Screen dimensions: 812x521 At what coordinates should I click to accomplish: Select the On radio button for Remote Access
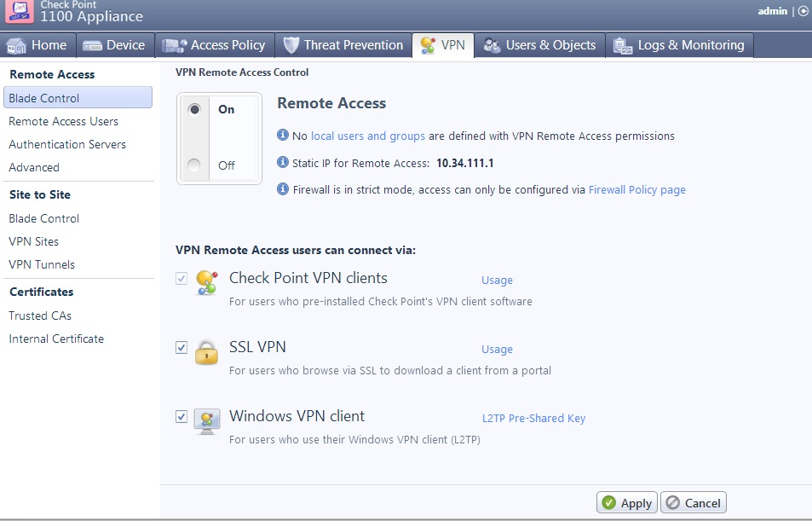(195, 110)
